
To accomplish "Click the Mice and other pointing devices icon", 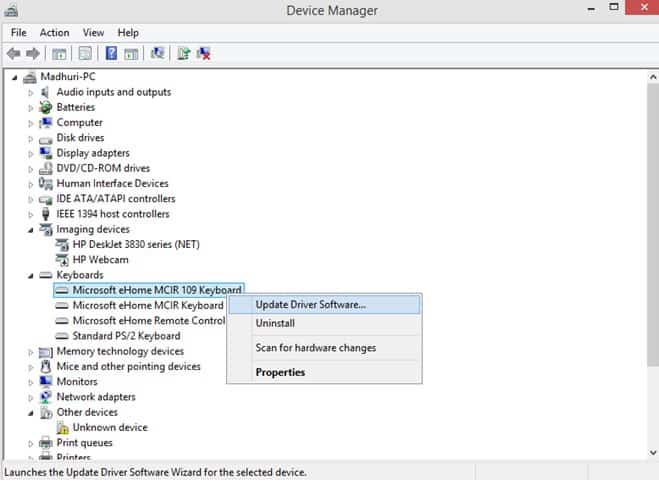I will 45,367.
